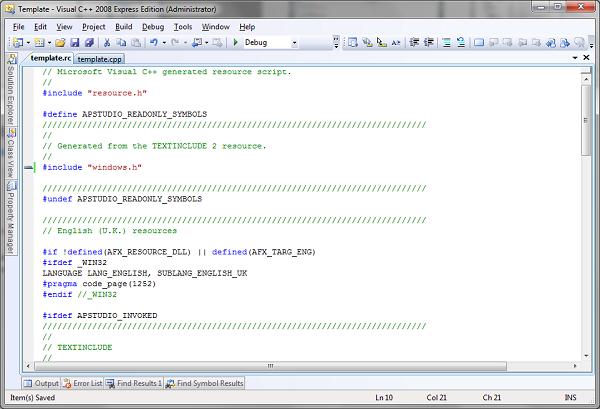Expand the Add New Item dropdown arrow
The width and height of the screenshot is (600, 409).
click(49, 42)
